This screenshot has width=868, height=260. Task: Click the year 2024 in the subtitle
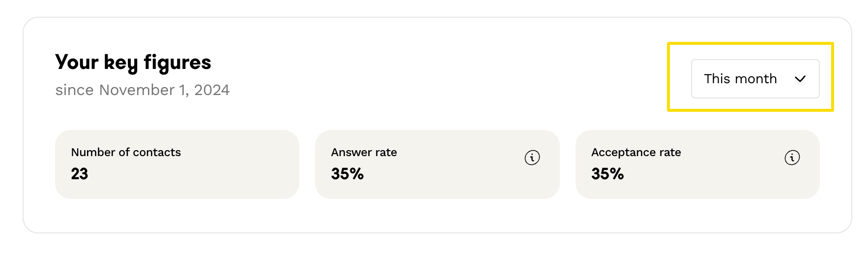pos(212,90)
